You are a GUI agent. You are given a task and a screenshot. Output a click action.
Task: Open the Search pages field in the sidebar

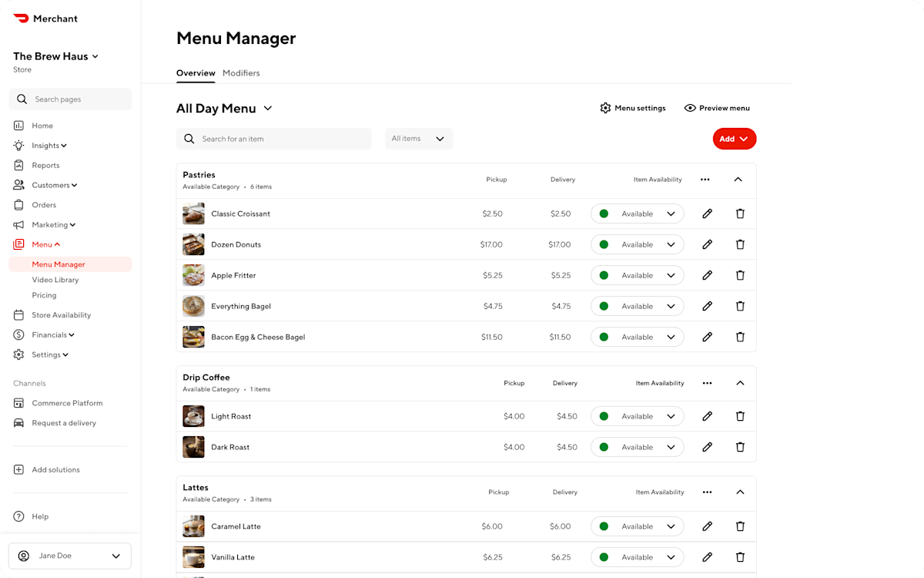[x=70, y=99]
